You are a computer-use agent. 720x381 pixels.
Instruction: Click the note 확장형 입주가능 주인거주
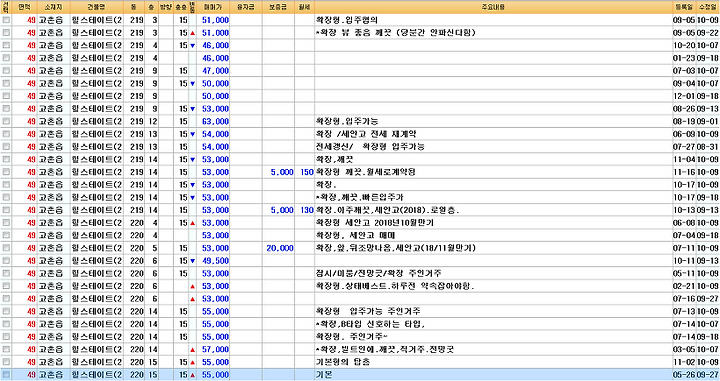(368, 311)
